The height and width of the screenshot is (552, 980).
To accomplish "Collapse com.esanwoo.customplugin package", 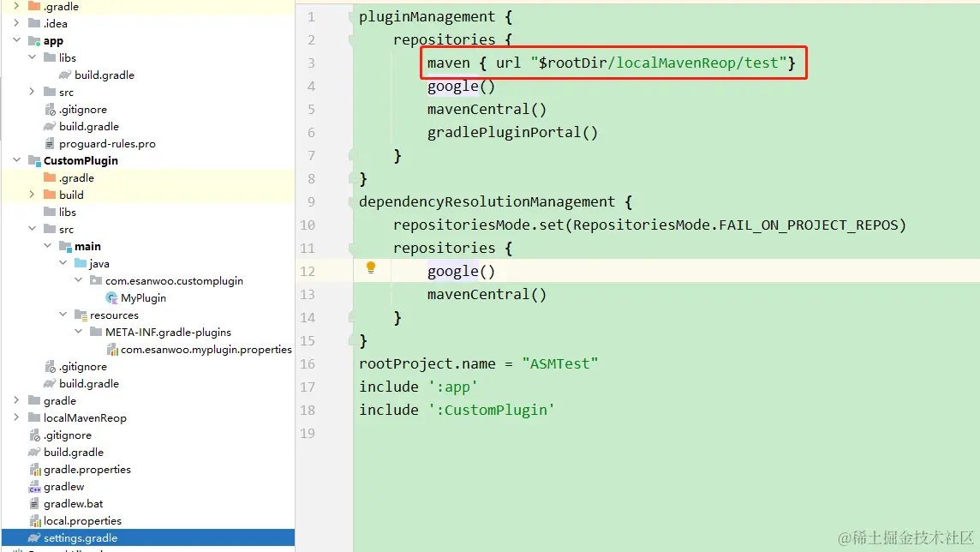I will pyautogui.click(x=78, y=280).
